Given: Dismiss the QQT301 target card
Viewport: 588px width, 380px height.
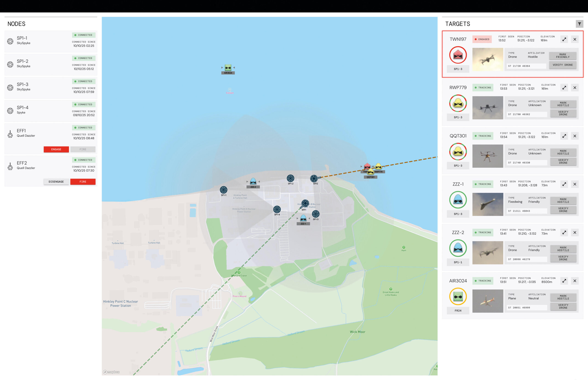Looking at the screenshot, I should (x=575, y=136).
